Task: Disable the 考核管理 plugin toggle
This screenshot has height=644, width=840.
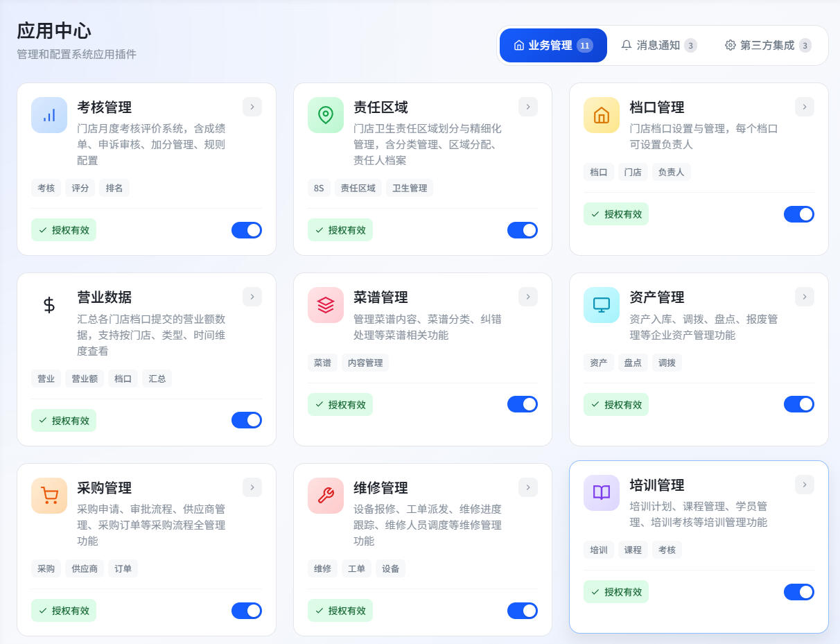Action: pyautogui.click(x=247, y=229)
